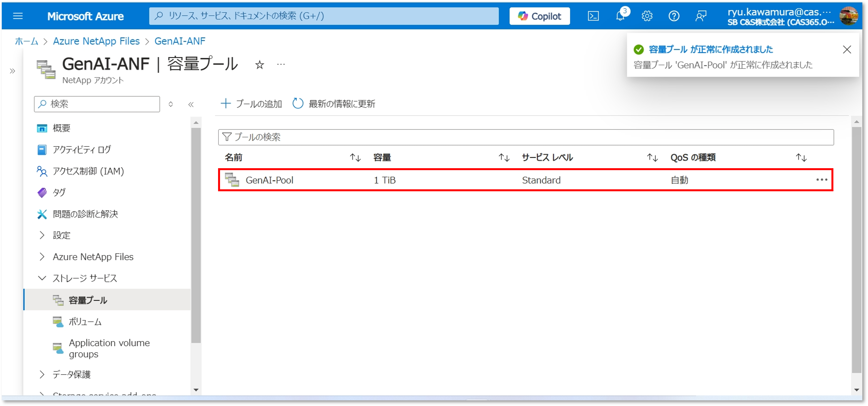Click the サービス レベル column header
Image resolution: width=868 pixels, height=406 pixels.
tap(547, 157)
